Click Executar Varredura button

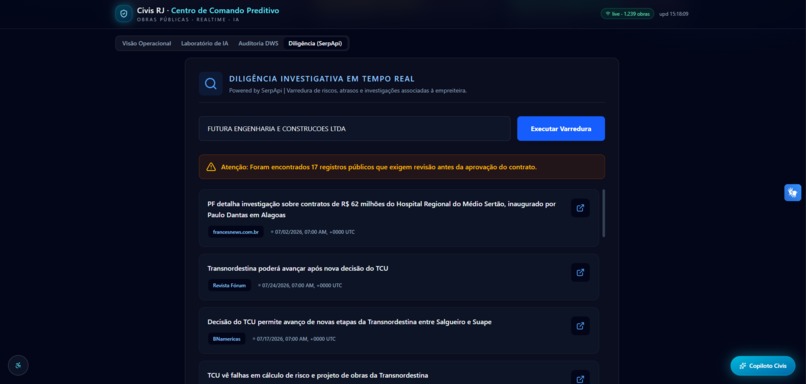(x=561, y=129)
